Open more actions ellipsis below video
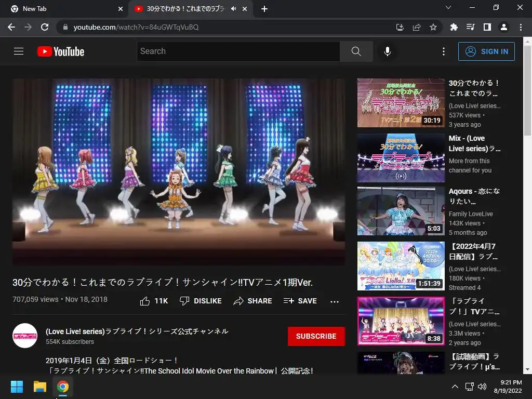The width and height of the screenshot is (532, 399). click(x=335, y=301)
